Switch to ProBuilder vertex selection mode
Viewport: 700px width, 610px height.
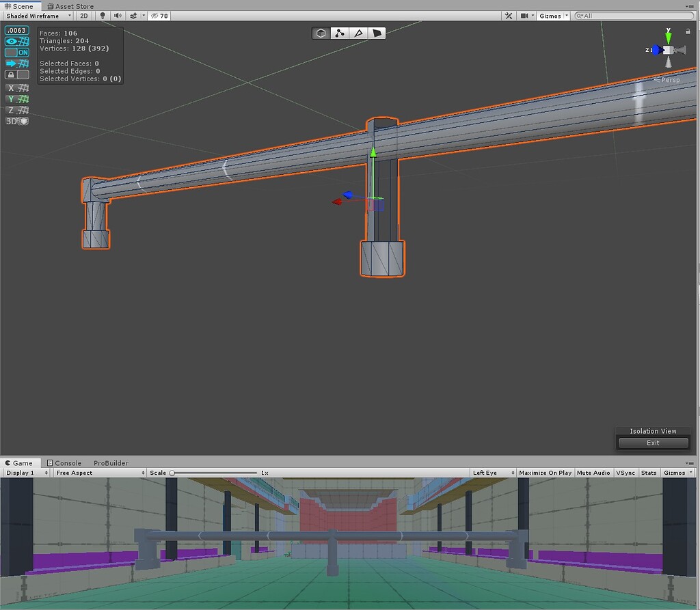(x=339, y=33)
